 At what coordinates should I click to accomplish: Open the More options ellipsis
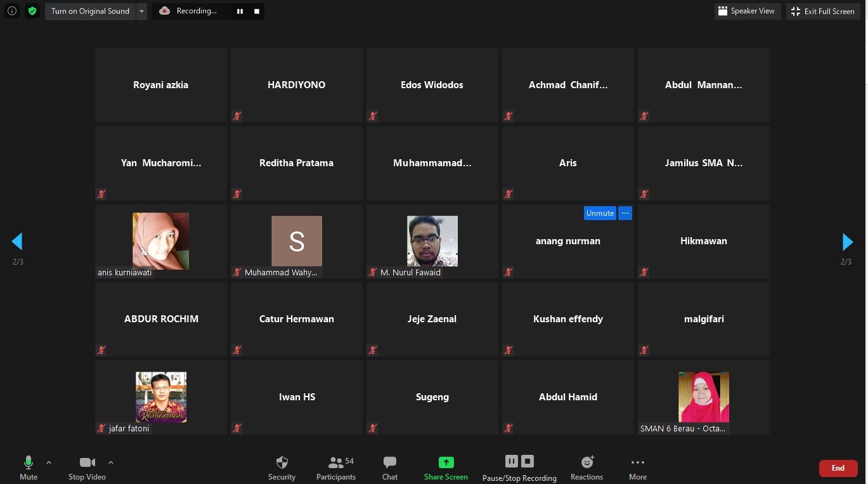pos(638,463)
